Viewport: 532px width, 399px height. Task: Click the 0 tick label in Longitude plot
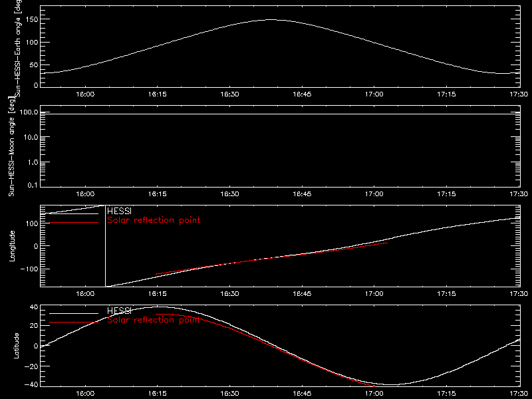36,246
